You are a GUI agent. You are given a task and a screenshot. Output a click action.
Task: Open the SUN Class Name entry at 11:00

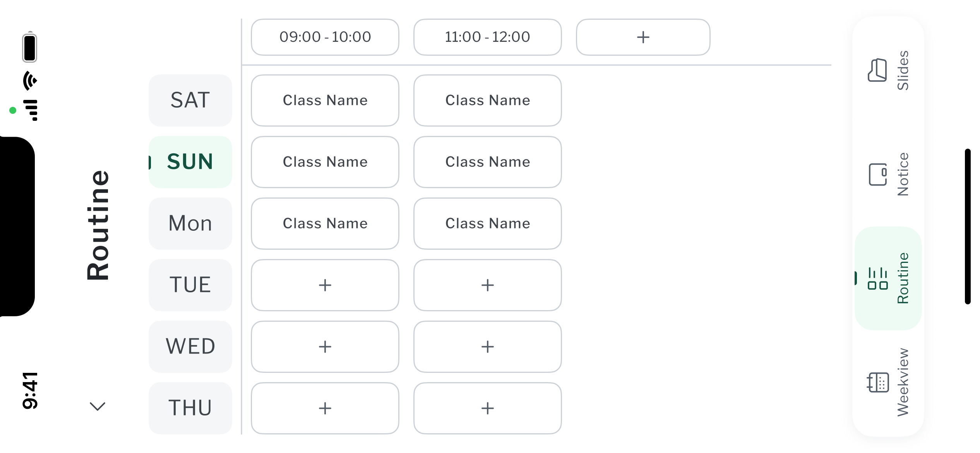click(x=487, y=162)
